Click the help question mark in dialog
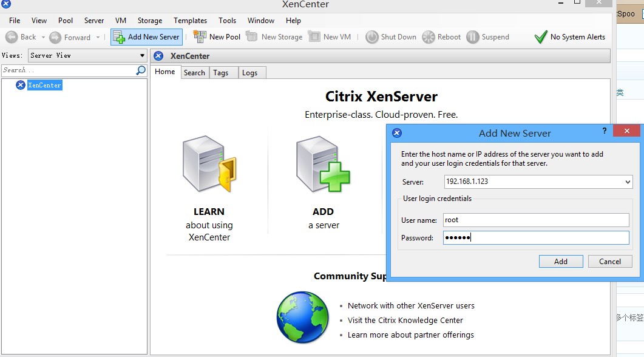Screen dimensions: 644x357 [x=604, y=131]
